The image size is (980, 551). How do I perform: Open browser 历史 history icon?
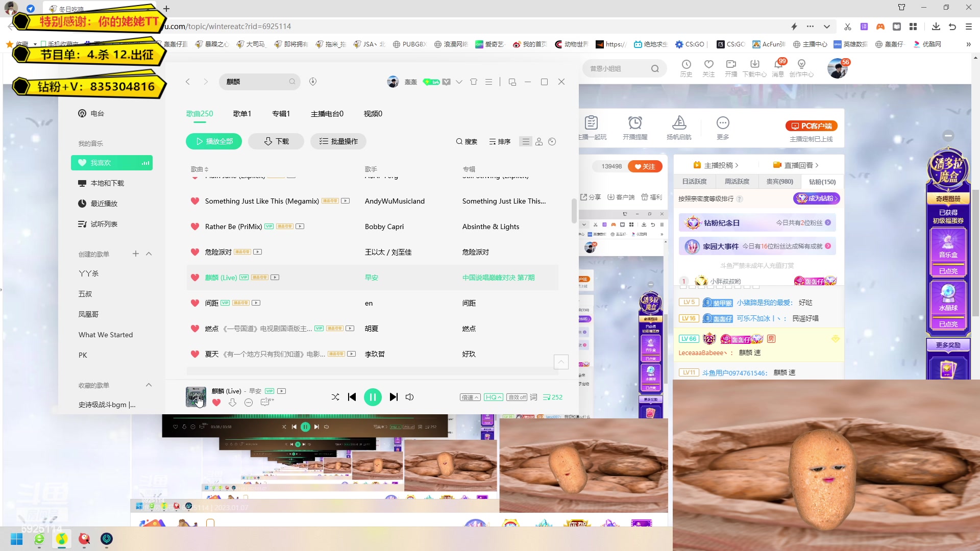[686, 68]
